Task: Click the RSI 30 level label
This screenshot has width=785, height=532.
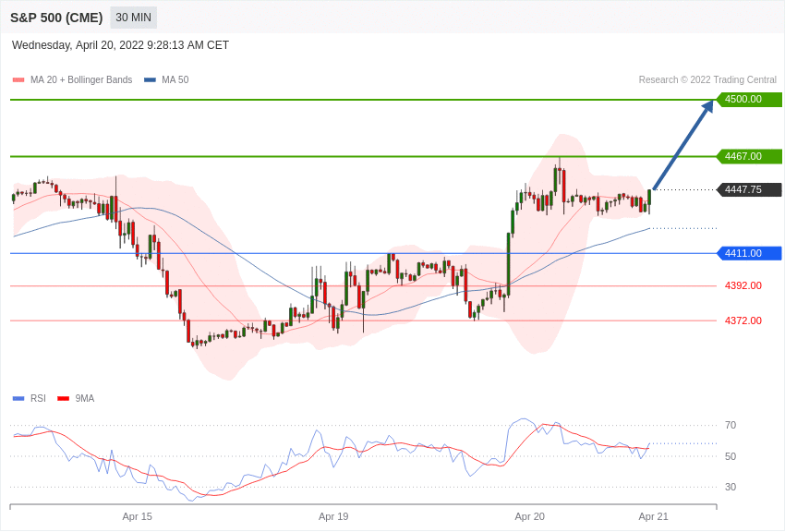Action: 731,487
